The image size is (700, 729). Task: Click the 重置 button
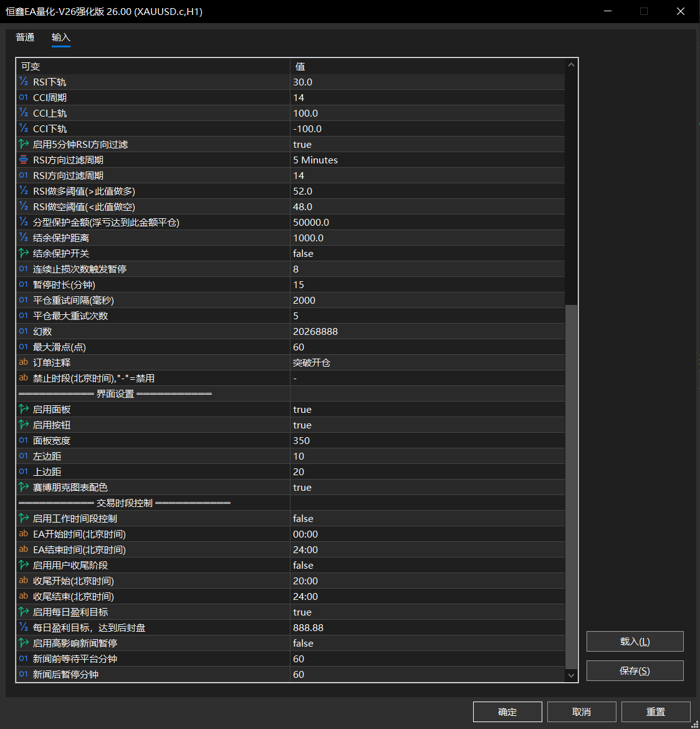[x=656, y=712]
